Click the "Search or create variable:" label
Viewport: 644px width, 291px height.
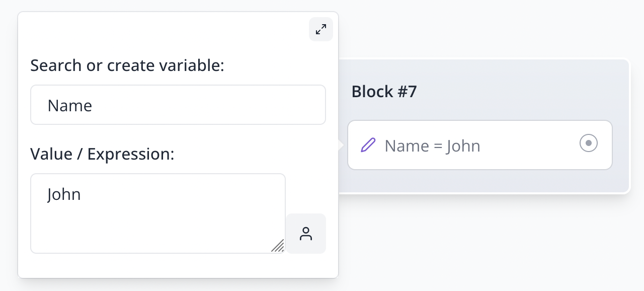click(127, 65)
